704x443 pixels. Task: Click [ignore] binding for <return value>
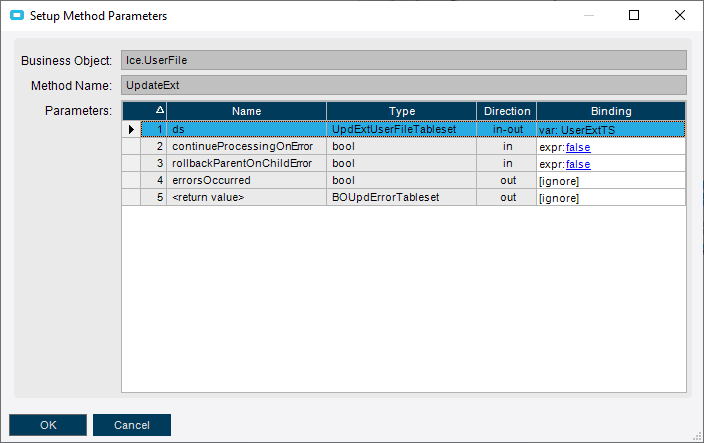611,197
